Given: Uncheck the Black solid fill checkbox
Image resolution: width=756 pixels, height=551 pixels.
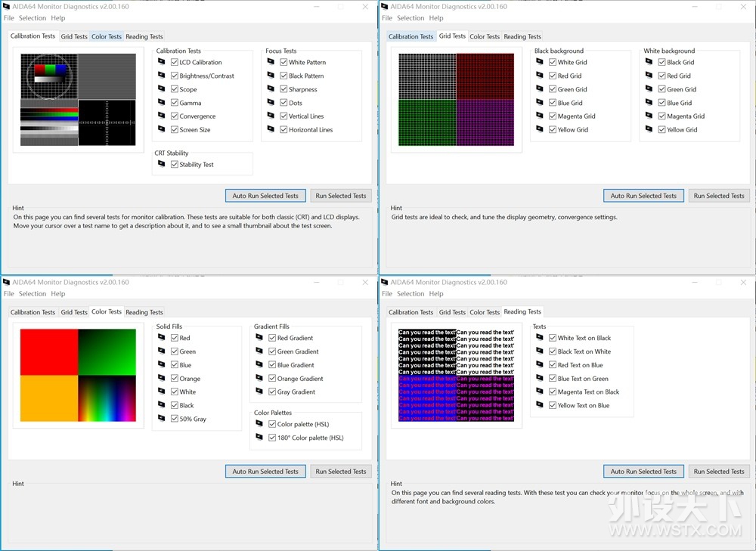Looking at the screenshot, I should (175, 405).
